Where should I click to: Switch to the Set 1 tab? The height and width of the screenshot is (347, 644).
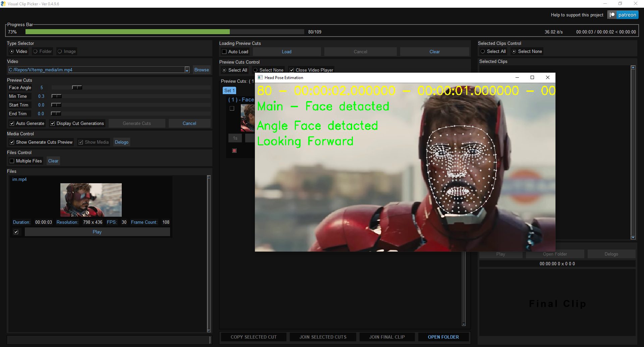coord(229,90)
